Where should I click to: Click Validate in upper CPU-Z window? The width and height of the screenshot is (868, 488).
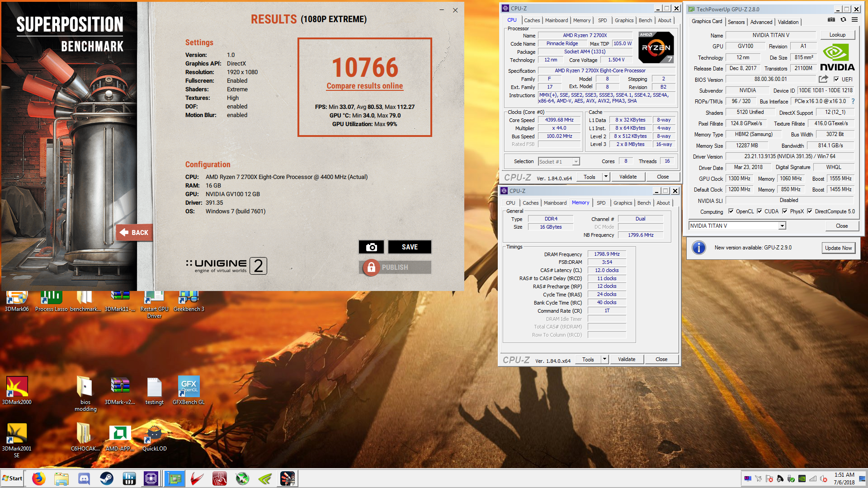628,177
